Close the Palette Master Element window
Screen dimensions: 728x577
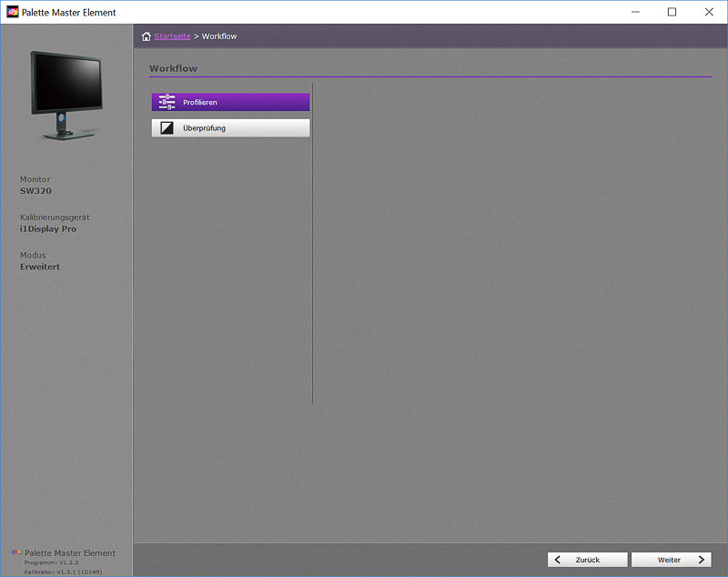tap(709, 12)
